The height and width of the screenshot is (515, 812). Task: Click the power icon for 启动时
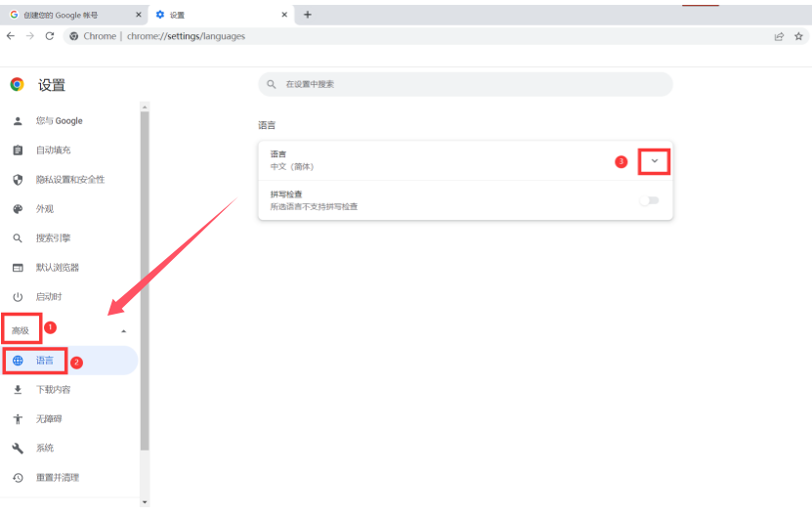click(x=18, y=297)
